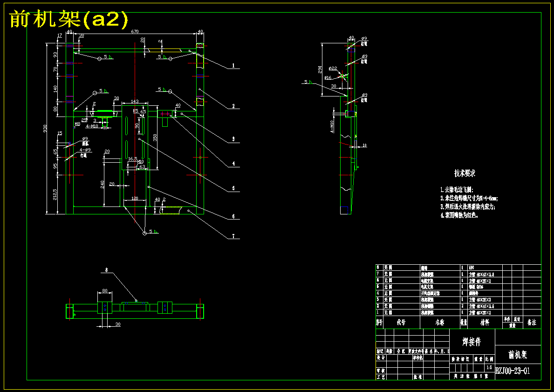Select drawing number BZJ00-23-01
The height and width of the screenshot is (392, 554).
pyautogui.click(x=513, y=371)
